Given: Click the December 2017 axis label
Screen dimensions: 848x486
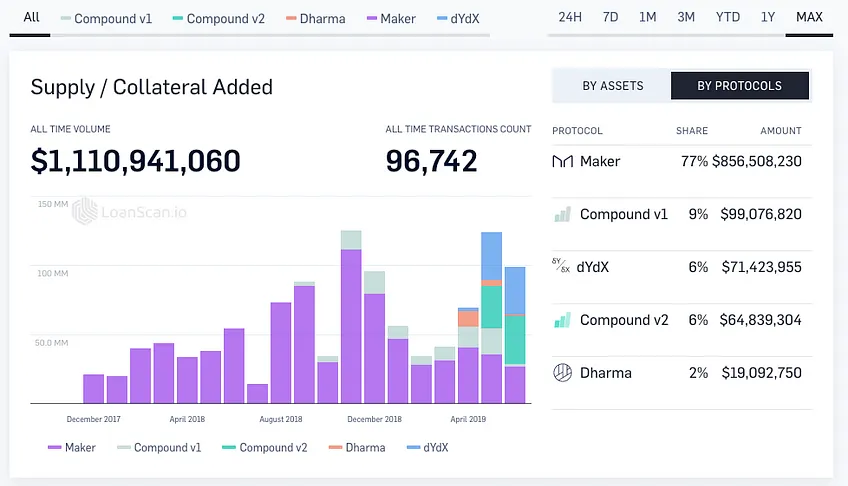Looking at the screenshot, I should click(94, 419).
